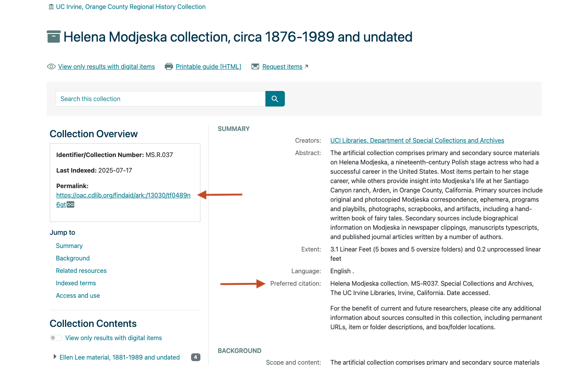Jump to the Background section

tap(72, 258)
